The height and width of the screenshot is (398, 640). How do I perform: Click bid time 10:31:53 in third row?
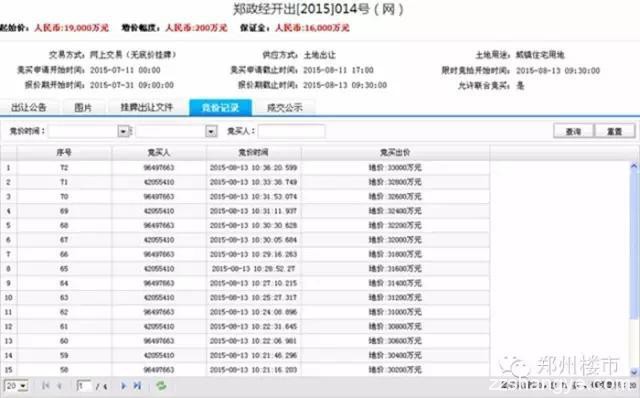253,197
